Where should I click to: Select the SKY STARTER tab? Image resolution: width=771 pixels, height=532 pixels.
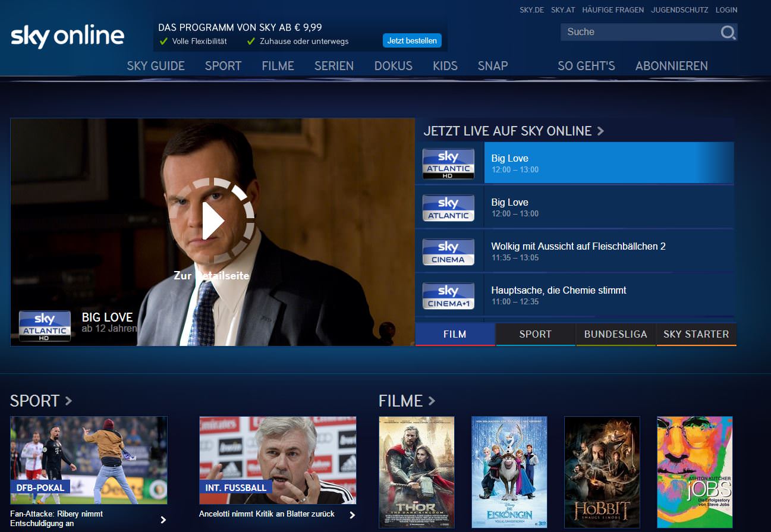[696, 334]
